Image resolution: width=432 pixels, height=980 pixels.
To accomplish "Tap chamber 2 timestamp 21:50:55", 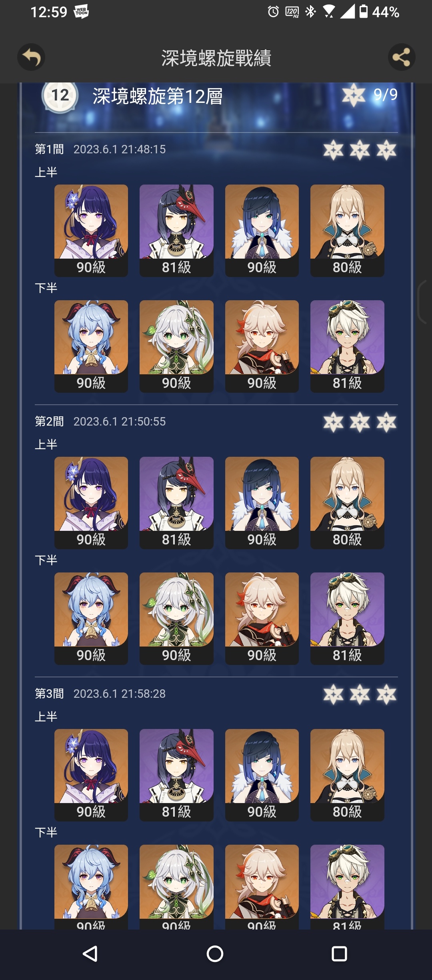I will pos(120,422).
